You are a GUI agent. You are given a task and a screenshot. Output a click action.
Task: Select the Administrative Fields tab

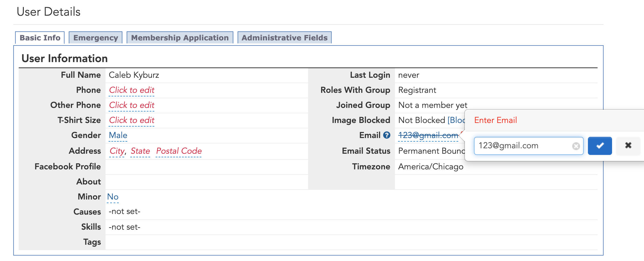284,38
